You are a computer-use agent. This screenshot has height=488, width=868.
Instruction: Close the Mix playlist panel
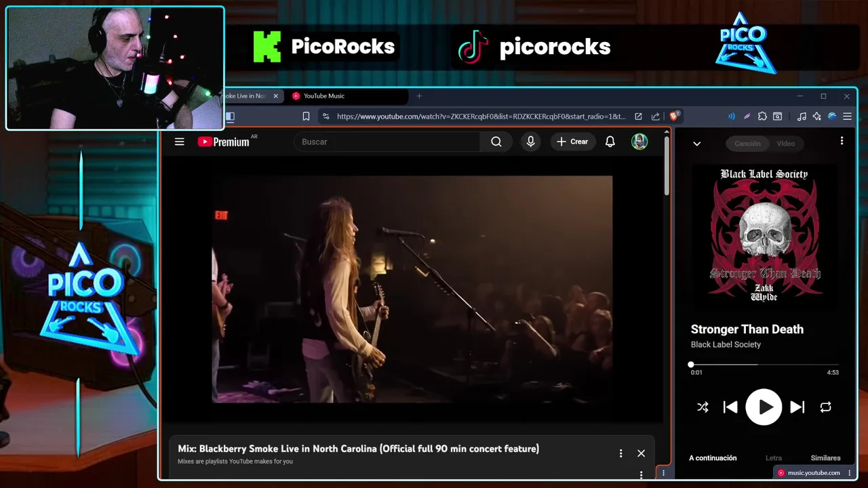[x=641, y=453]
